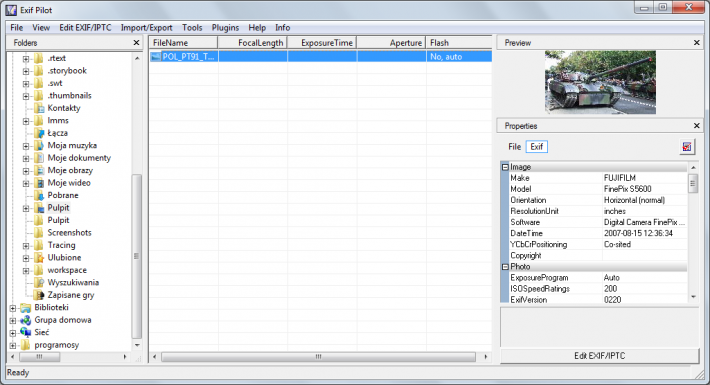710x385 pixels.
Task: Click the ISOSpeedRatings value 200
Action: 610,289
